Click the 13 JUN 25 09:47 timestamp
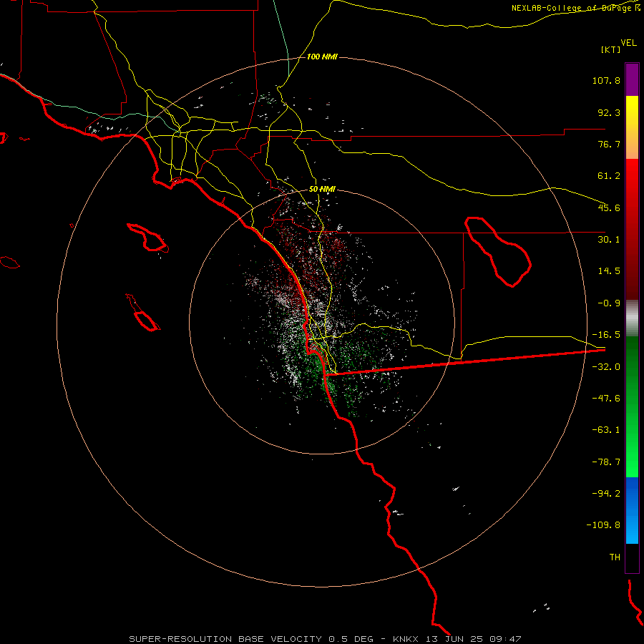The image size is (644, 644). click(474, 639)
